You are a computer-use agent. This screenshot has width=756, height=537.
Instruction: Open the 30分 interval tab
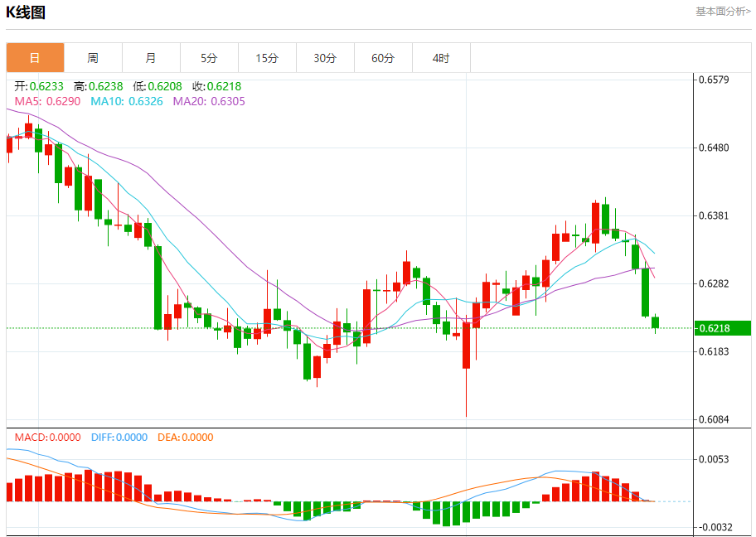(325, 58)
